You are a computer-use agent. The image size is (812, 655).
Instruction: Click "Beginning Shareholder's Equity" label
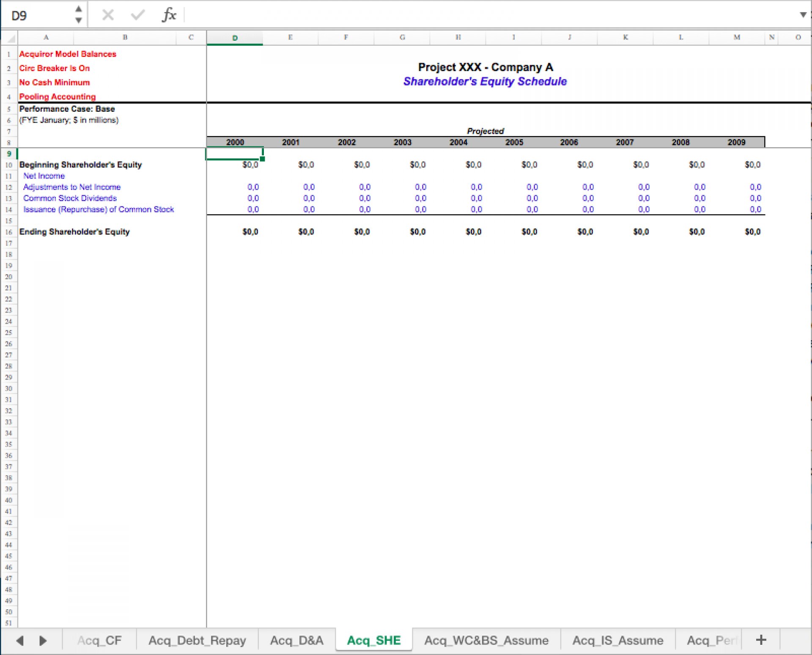point(80,165)
